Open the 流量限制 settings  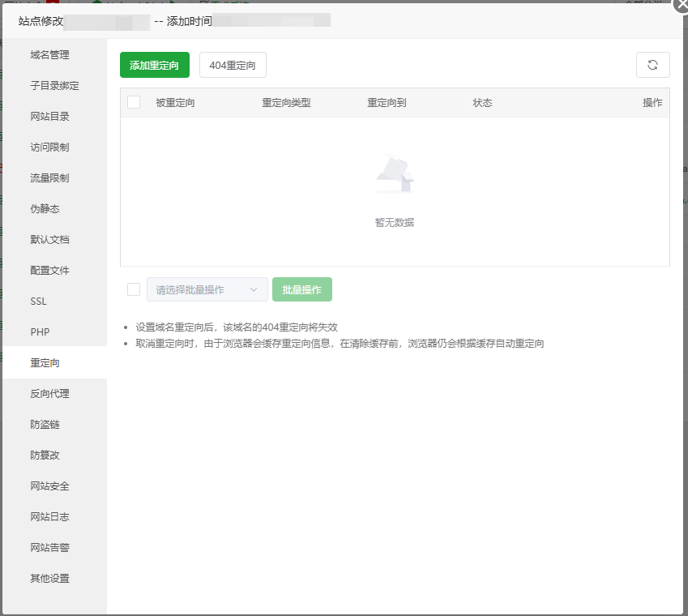pyautogui.click(x=49, y=178)
